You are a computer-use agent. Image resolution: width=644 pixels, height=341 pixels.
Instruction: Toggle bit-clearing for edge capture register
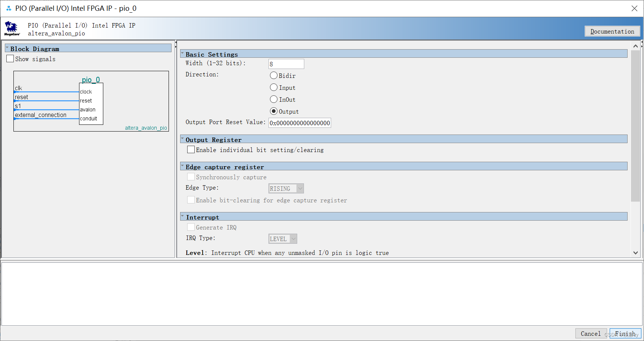tap(191, 200)
